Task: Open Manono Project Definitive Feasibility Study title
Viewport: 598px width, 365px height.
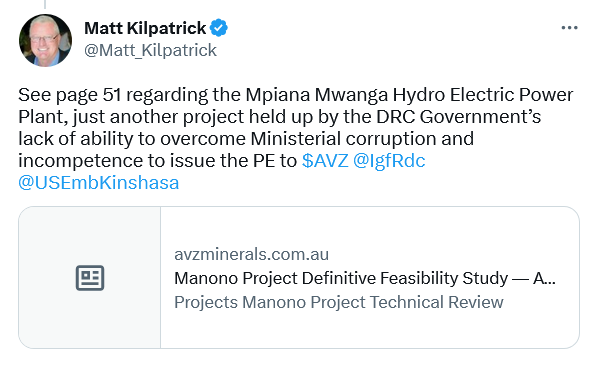Action: click(365, 278)
